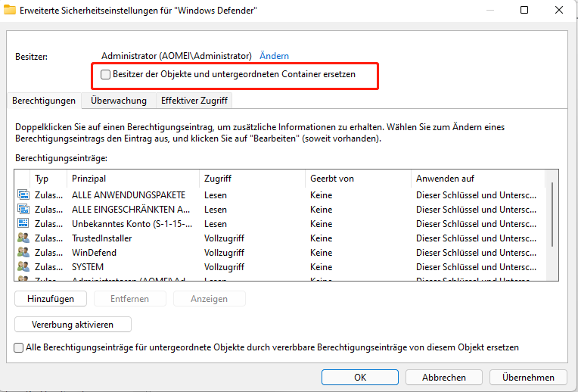Click the TrustedInstaller user icon

tap(23, 238)
